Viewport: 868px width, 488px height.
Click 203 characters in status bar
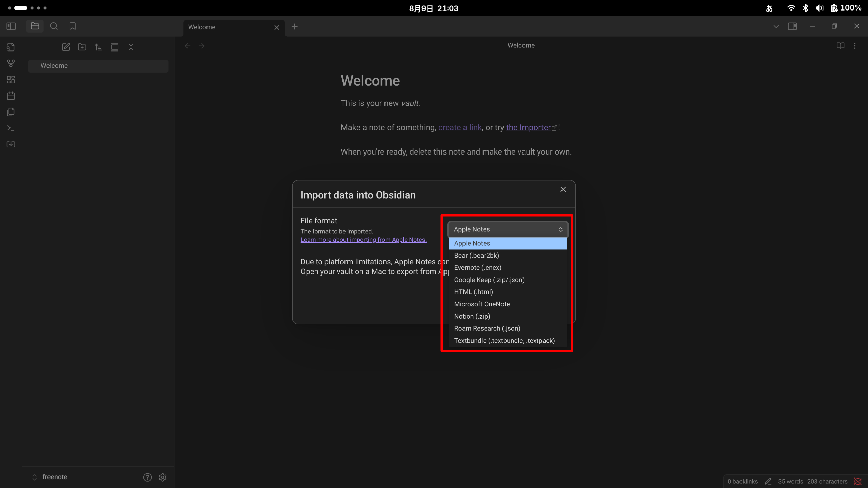(x=827, y=481)
